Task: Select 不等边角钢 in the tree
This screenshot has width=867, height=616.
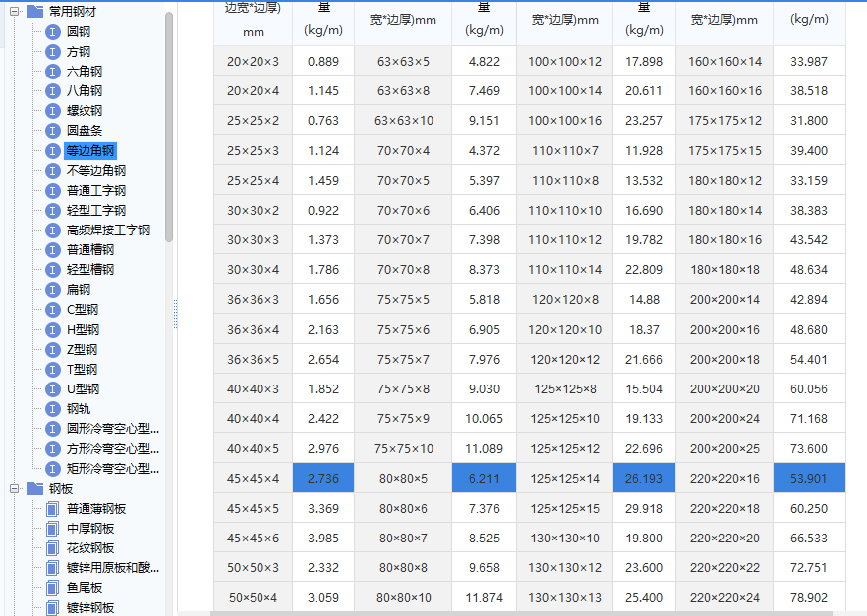Action: (96, 171)
